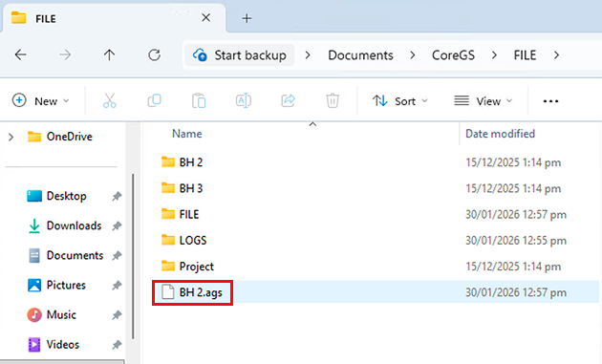This screenshot has height=364, width=602.
Task: Select the BH 3 folder
Action: (x=182, y=188)
